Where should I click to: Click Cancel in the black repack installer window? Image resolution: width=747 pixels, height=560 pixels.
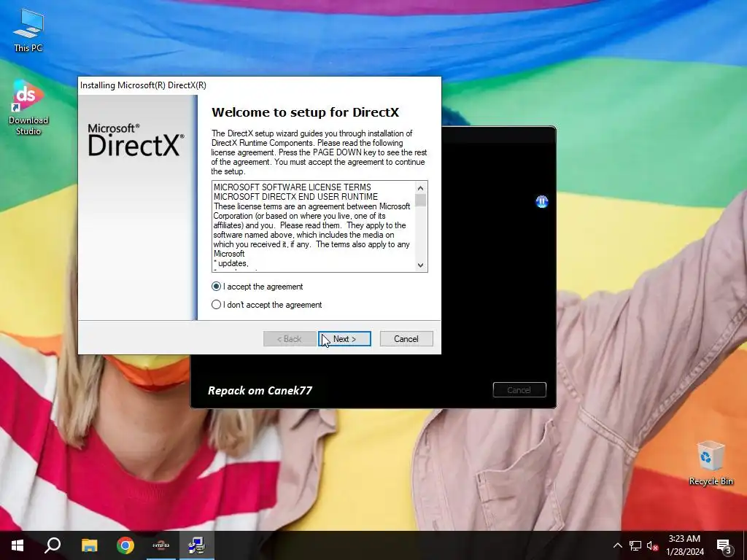tap(519, 390)
